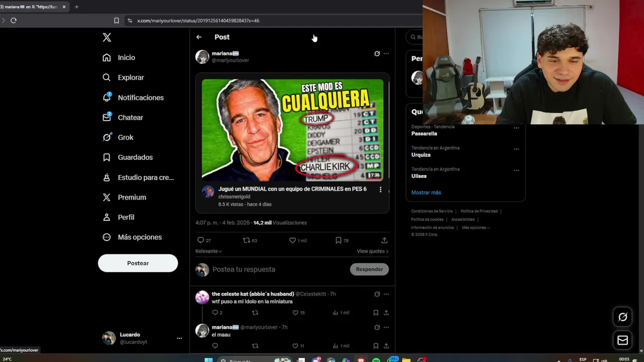Click the reply icon showing 27
Viewport: 644px width, 362px height.
click(x=204, y=240)
